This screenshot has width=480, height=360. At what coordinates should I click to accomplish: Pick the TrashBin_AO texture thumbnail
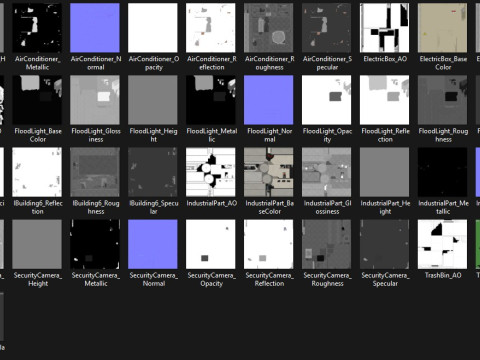point(443,244)
